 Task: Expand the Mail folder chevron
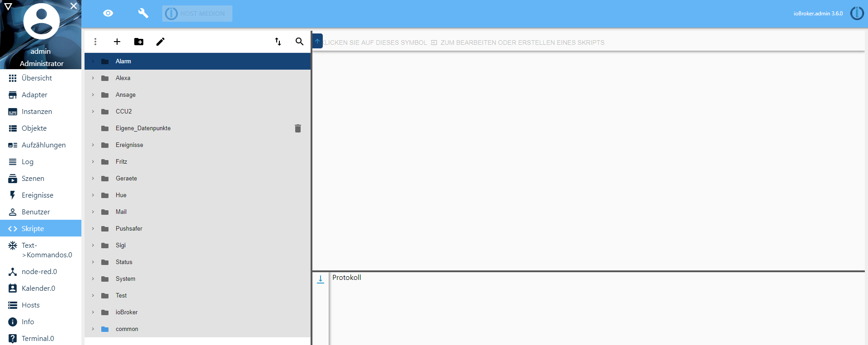(x=93, y=212)
